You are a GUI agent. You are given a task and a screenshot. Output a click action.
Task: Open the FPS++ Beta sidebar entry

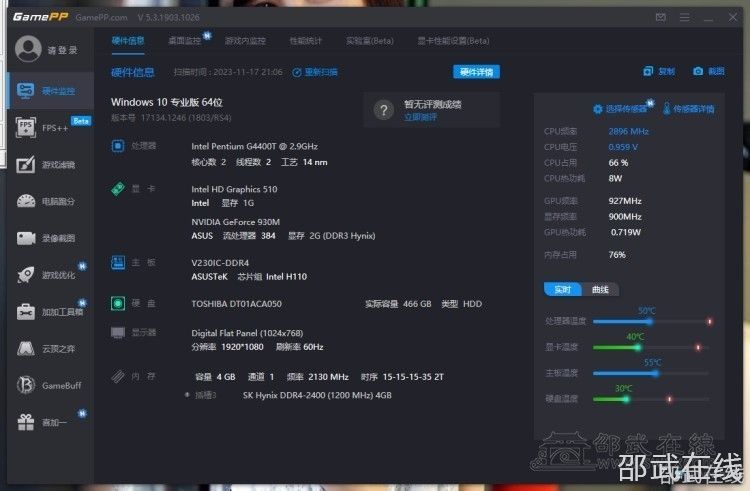[x=51, y=128]
